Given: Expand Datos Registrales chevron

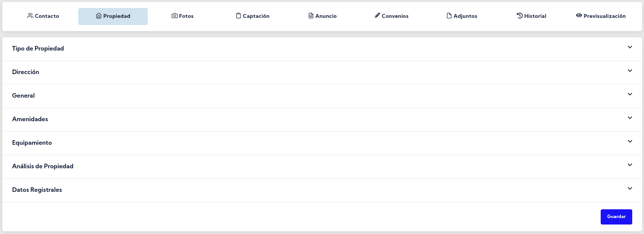Looking at the screenshot, I should (630, 189).
